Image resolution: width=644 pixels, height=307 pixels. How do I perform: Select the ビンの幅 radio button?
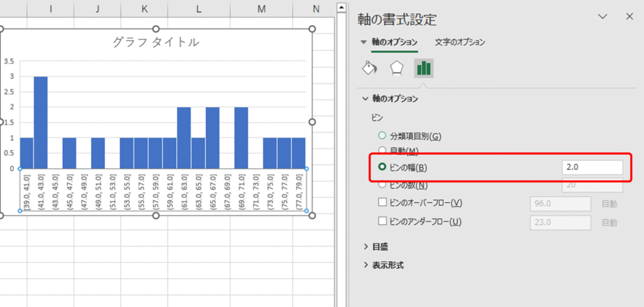pos(382,167)
